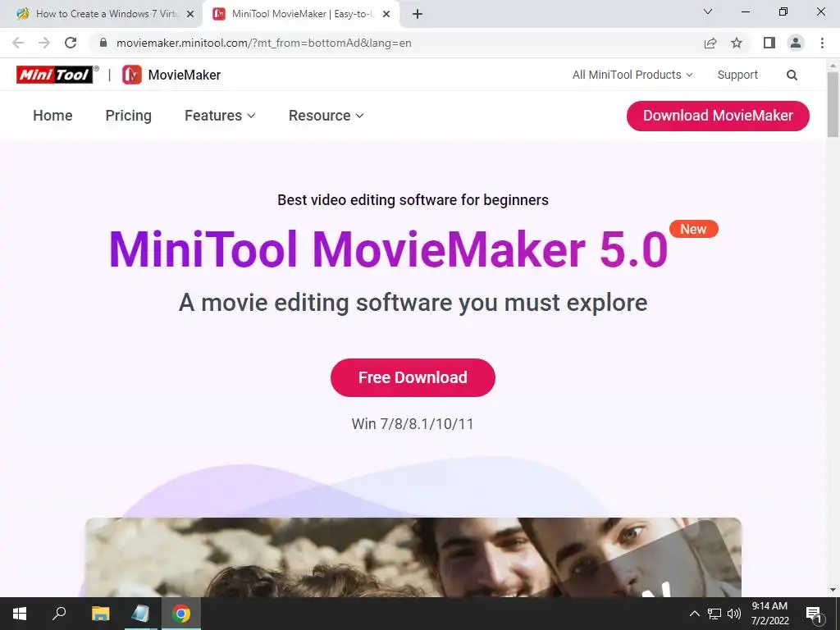Open the Chrome three-dot menu
The width and height of the screenshot is (840, 630).
point(822,43)
